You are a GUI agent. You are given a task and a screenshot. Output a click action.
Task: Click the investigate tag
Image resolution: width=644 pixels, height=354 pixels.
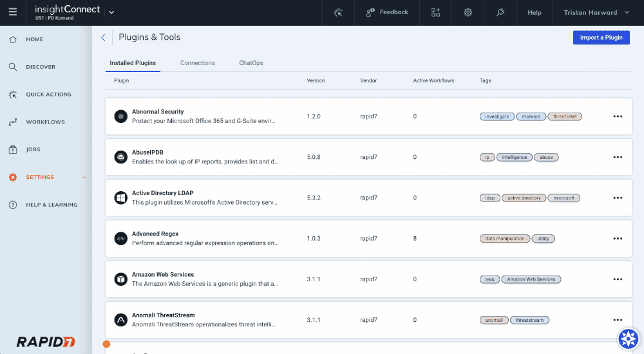click(x=497, y=116)
